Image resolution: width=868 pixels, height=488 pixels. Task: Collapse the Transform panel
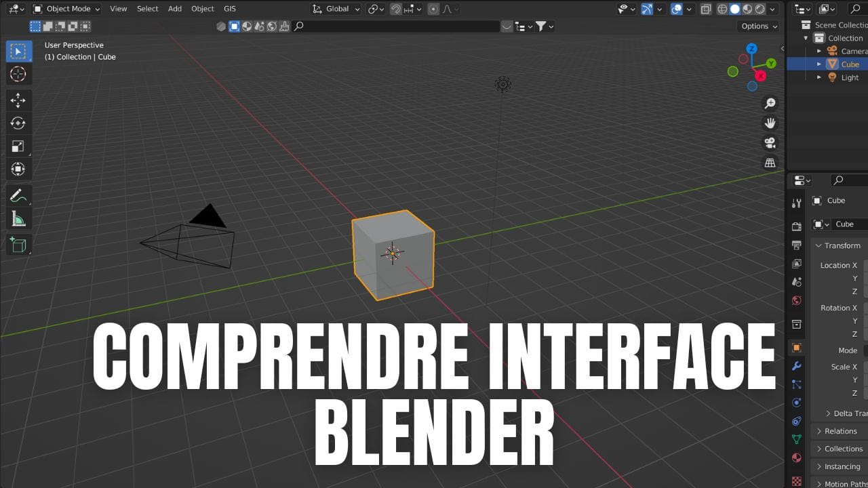pyautogui.click(x=818, y=245)
